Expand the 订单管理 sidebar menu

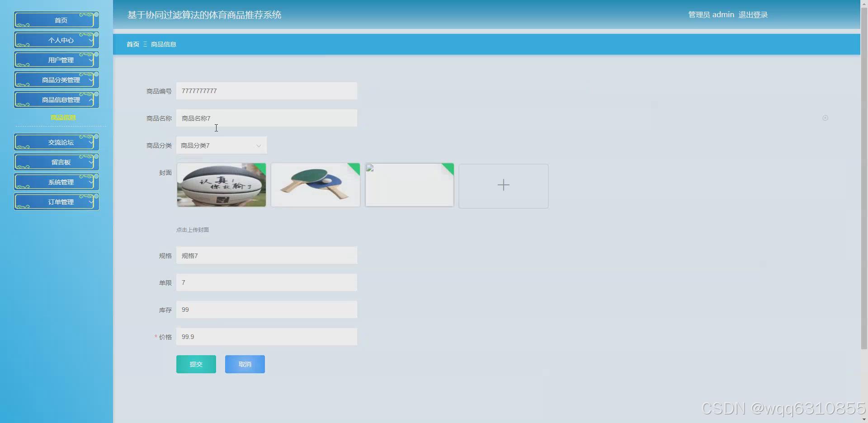[57, 202]
